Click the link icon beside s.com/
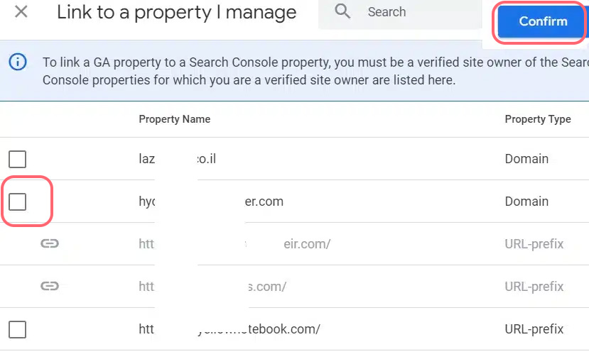The width and height of the screenshot is (589, 364). click(x=50, y=287)
